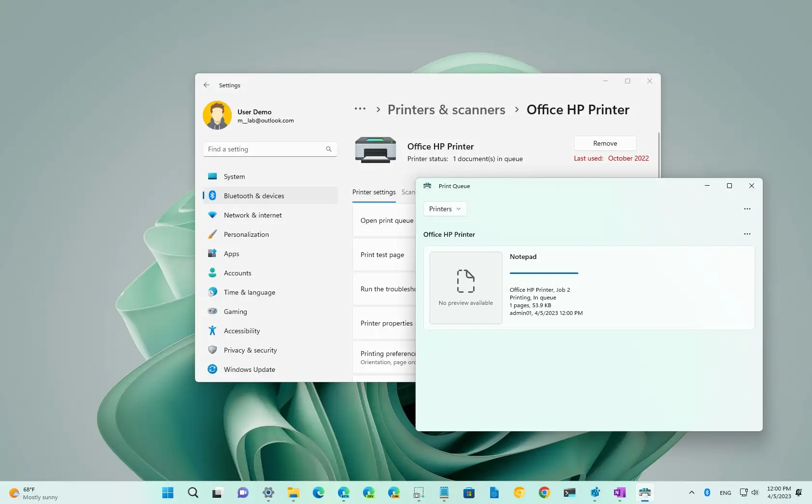Open the Microsoft Store from the taskbar
Screen dimensions: 812x504
click(470, 492)
